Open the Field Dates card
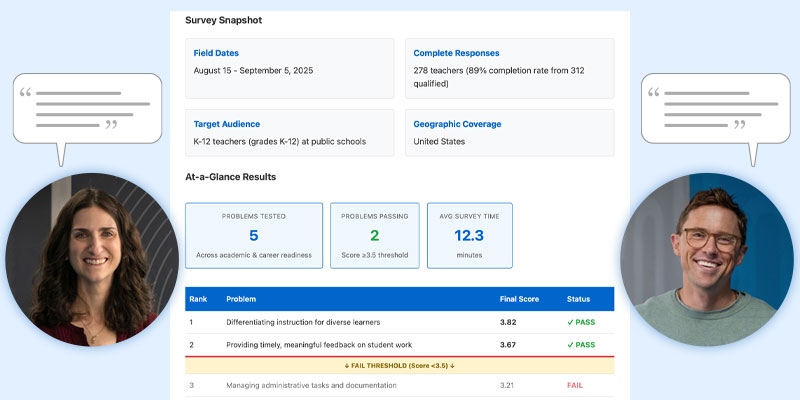800x400 pixels. [289, 68]
